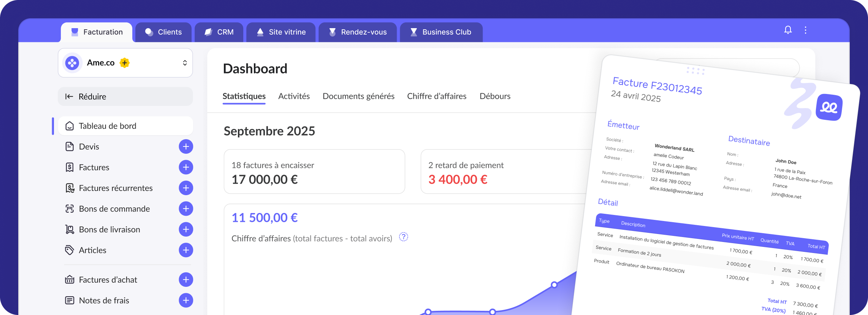Open Factures d'achat in sidebar
This screenshot has width=868, height=315.
(x=108, y=280)
